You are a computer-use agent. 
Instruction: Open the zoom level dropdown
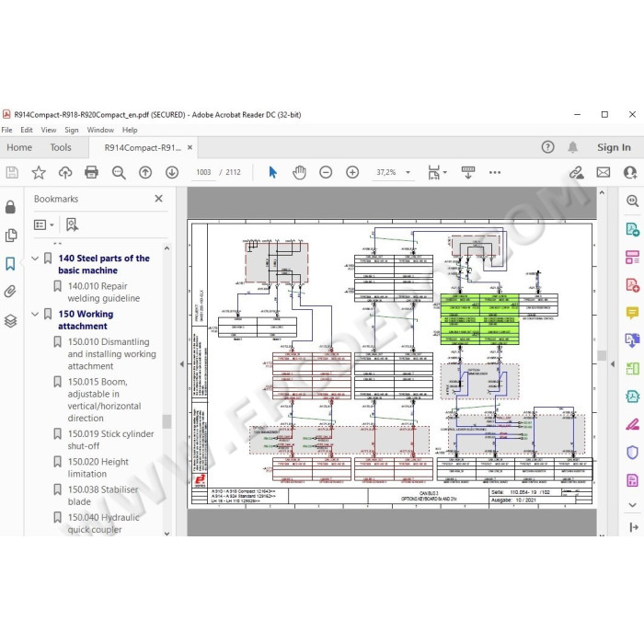[x=408, y=173]
